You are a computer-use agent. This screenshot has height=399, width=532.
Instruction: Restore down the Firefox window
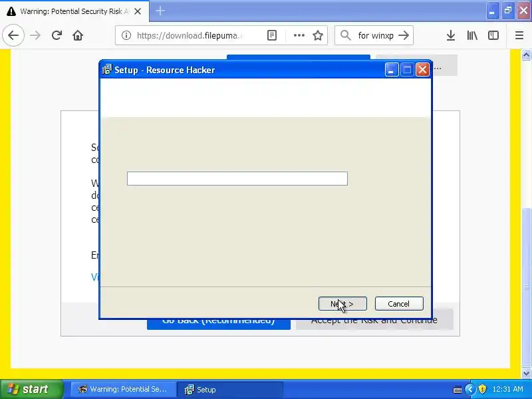click(508, 11)
